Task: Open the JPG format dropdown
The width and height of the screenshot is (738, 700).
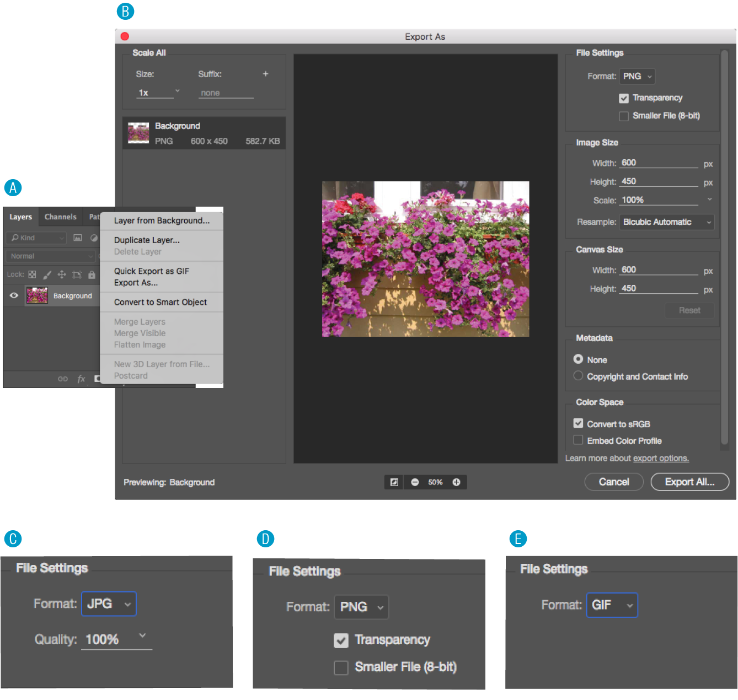Action: click(x=109, y=604)
